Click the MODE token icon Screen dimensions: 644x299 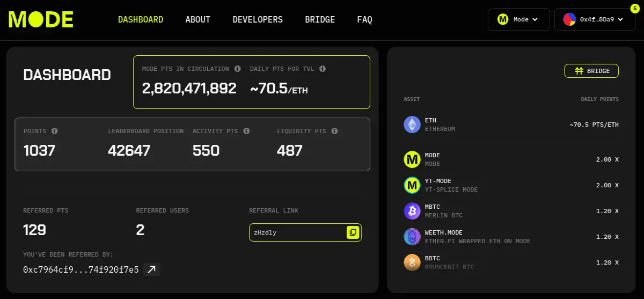[x=412, y=159]
